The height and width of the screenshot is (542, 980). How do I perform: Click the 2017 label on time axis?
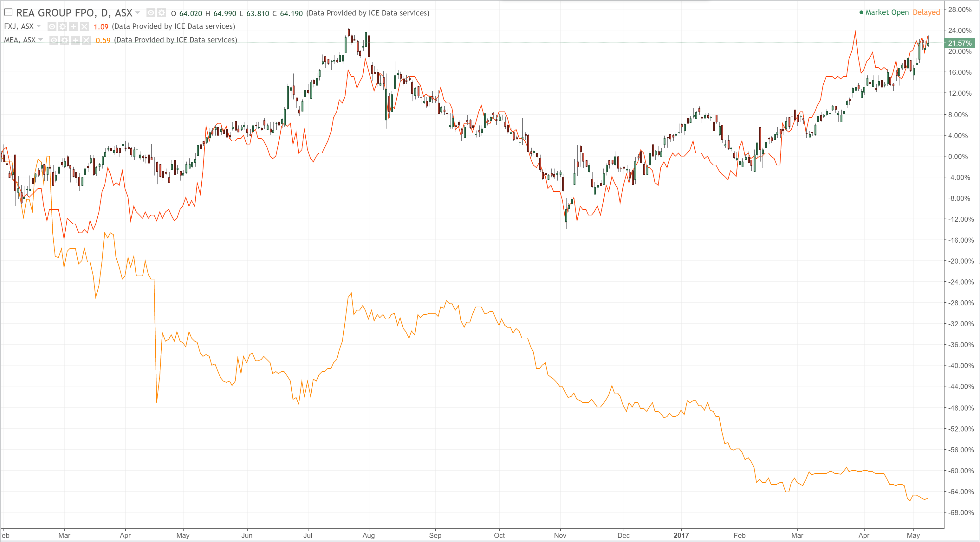click(681, 535)
